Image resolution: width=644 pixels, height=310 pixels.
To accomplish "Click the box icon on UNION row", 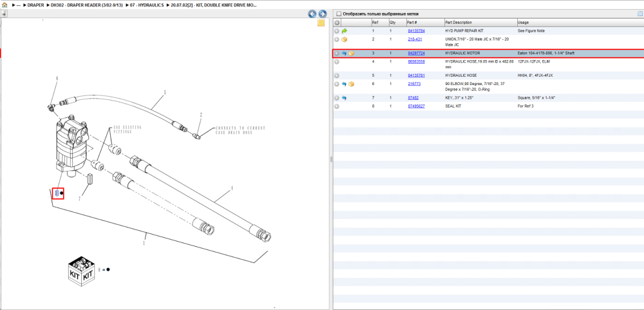I will coord(344,39).
